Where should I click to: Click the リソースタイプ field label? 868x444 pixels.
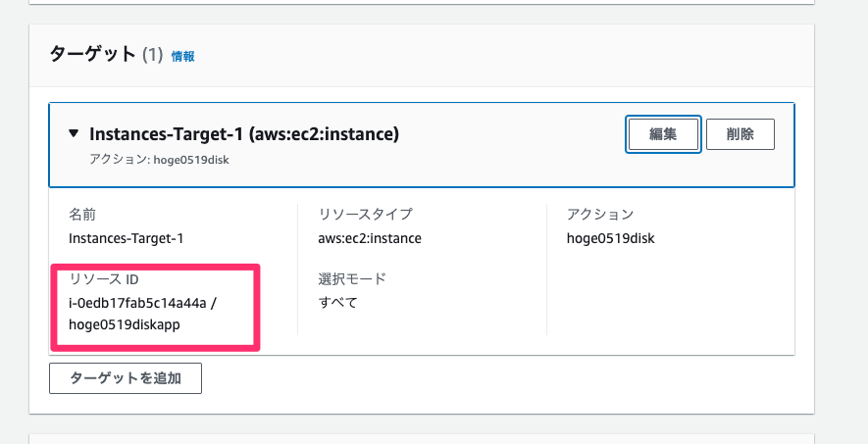tap(366, 214)
